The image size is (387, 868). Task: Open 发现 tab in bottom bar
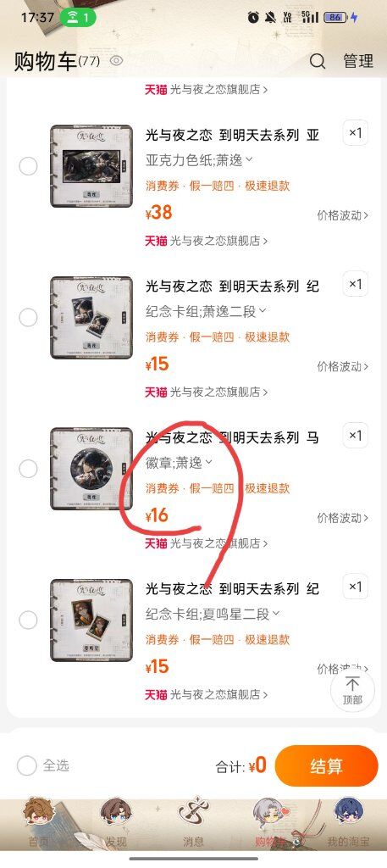coord(116,821)
